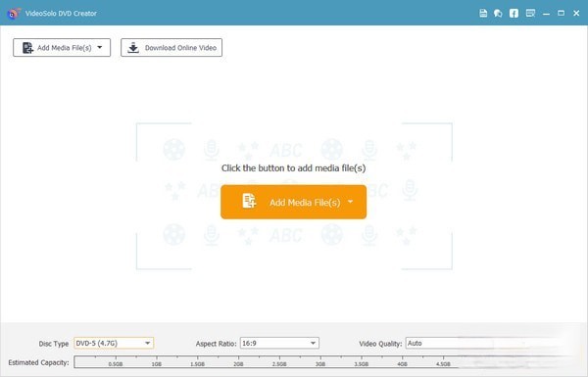The image size is (588, 377).
Task: Click the 'VideoSolo DVD Creator' title text
Action: pyautogui.click(x=61, y=13)
